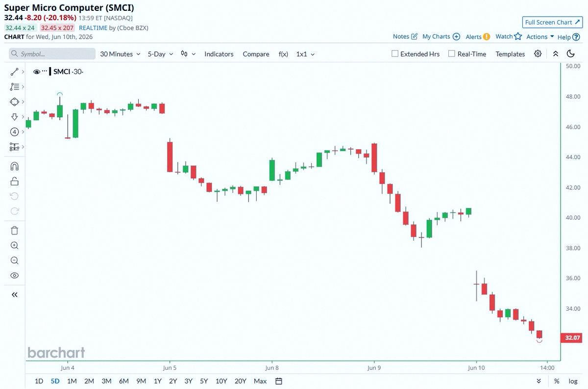The image size is (588, 389).
Task: Open Alerts for SMCI
Action: tap(478, 36)
